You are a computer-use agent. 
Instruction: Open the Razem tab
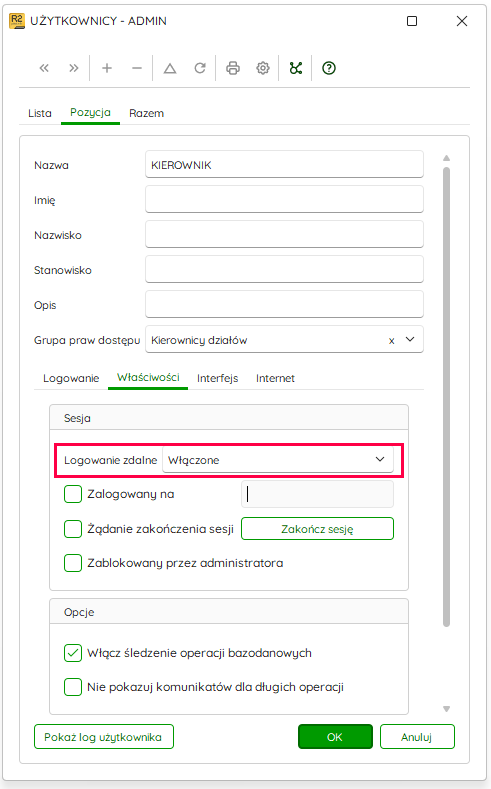point(146,113)
